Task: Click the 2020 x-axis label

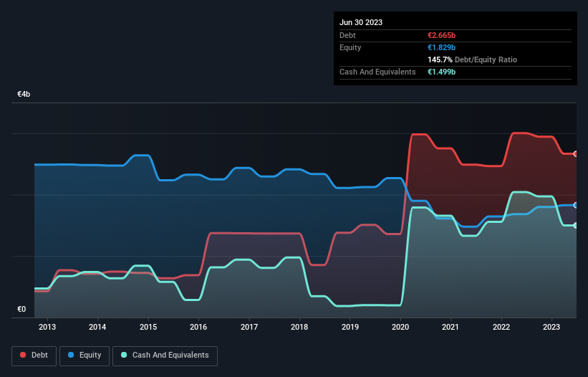Action: click(x=400, y=327)
